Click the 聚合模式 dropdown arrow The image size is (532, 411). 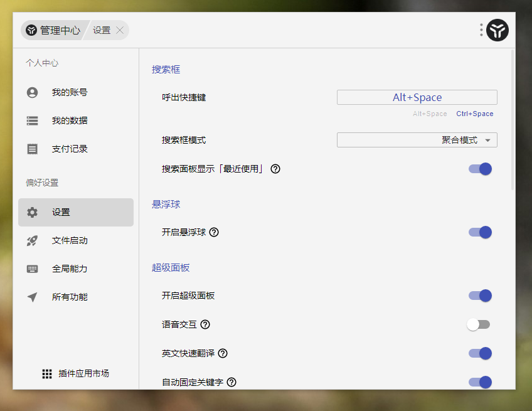[488, 140]
